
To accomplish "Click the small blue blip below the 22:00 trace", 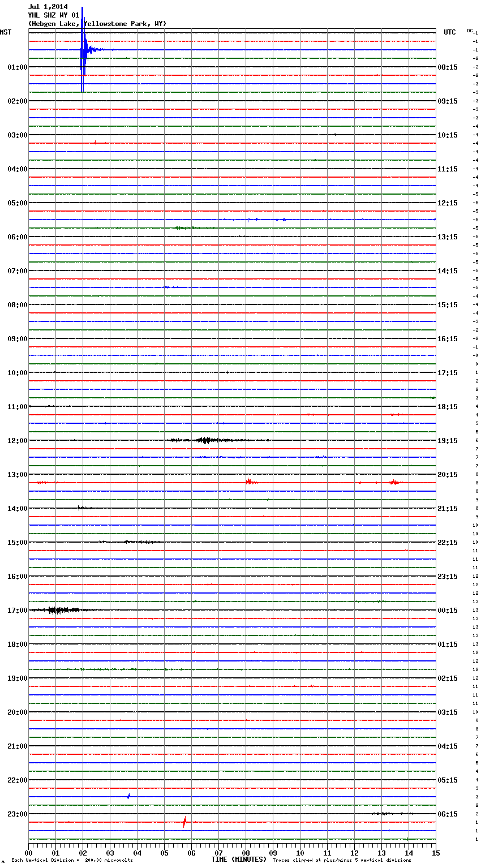I will 129,796.
